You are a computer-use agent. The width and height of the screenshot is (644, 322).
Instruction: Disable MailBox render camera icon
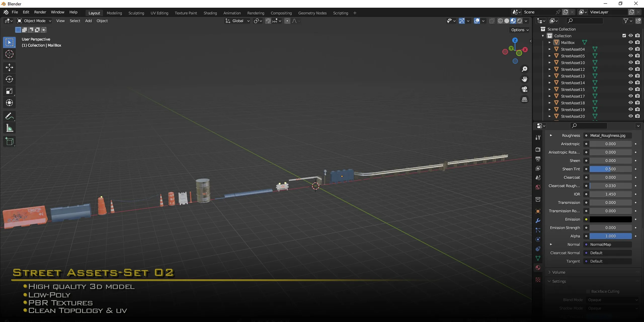637,42
